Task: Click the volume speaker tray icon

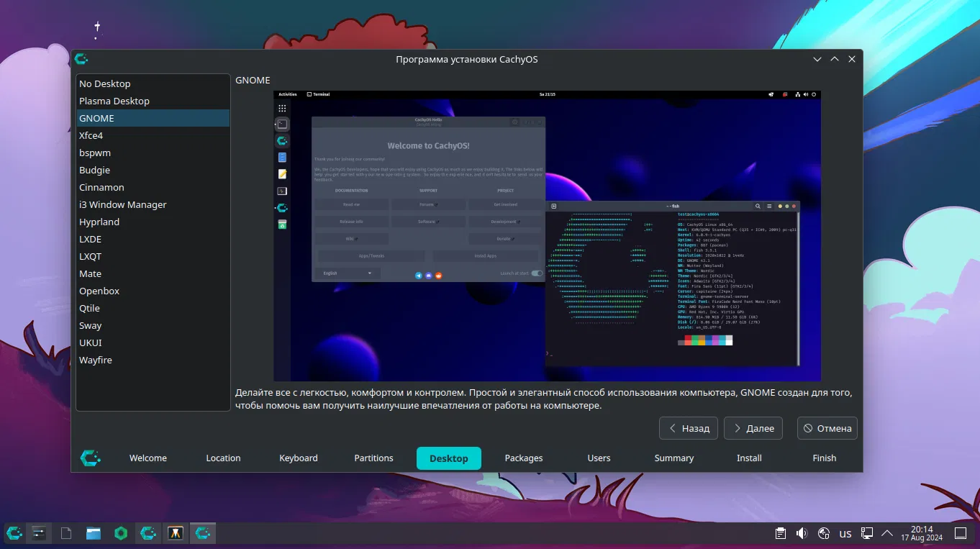Action: (x=802, y=533)
